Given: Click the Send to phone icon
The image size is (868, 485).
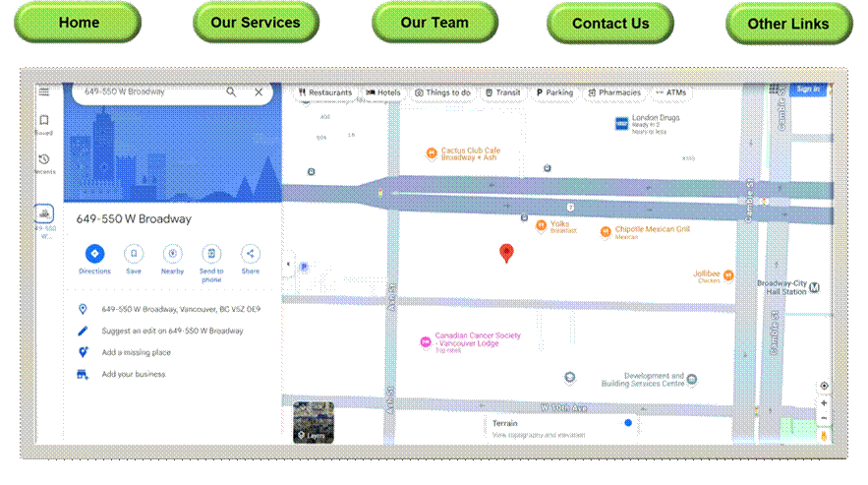Looking at the screenshot, I should point(211,254).
